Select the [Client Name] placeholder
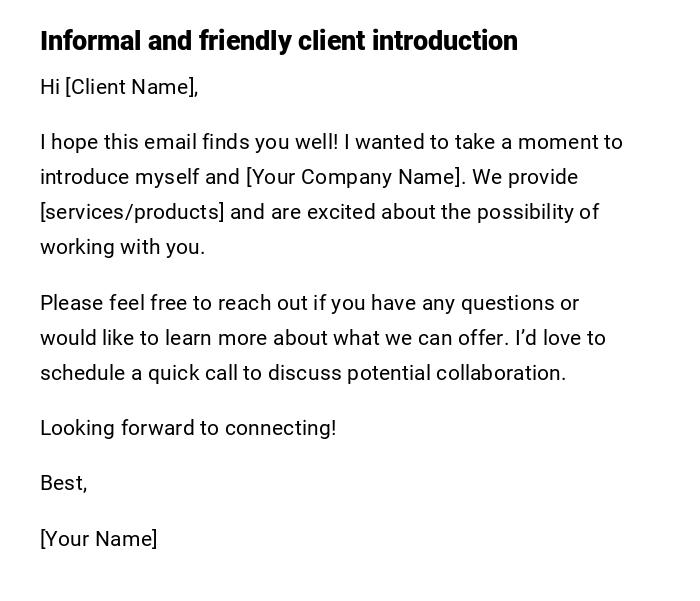Screen dimensions: 700x601 (x=131, y=87)
